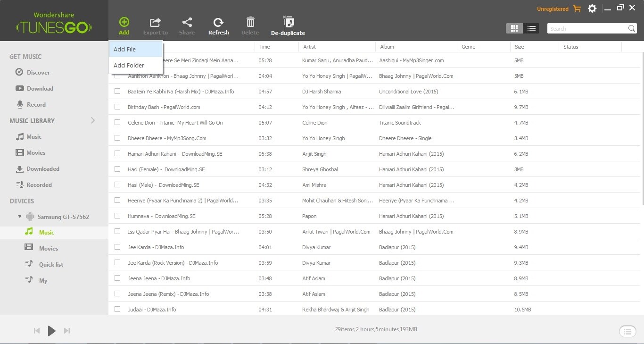Click album Unconditional Love (2015)
Screen dimensions: 644x344
pos(409,92)
